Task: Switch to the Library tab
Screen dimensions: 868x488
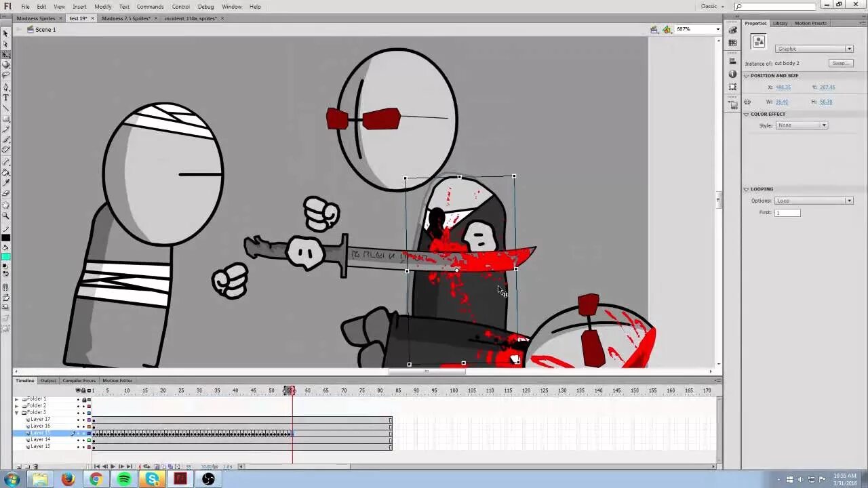Action: coord(781,23)
